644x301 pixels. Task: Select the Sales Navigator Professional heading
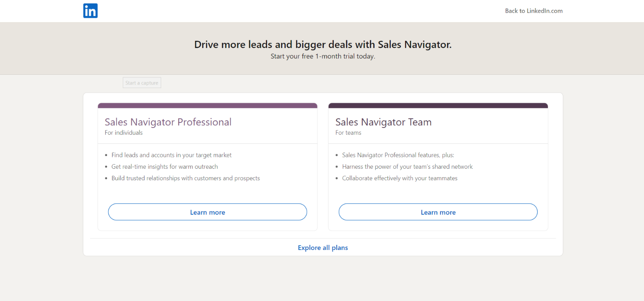pyautogui.click(x=168, y=122)
